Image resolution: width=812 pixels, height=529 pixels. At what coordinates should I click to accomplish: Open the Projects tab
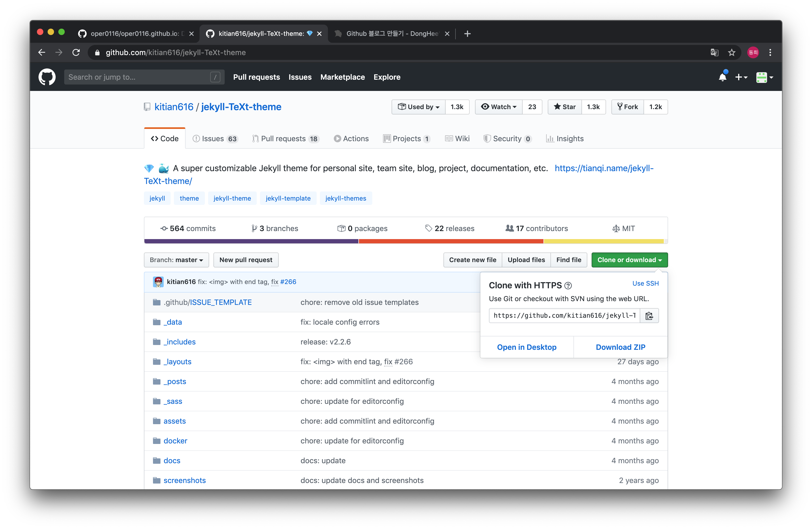pyautogui.click(x=406, y=139)
